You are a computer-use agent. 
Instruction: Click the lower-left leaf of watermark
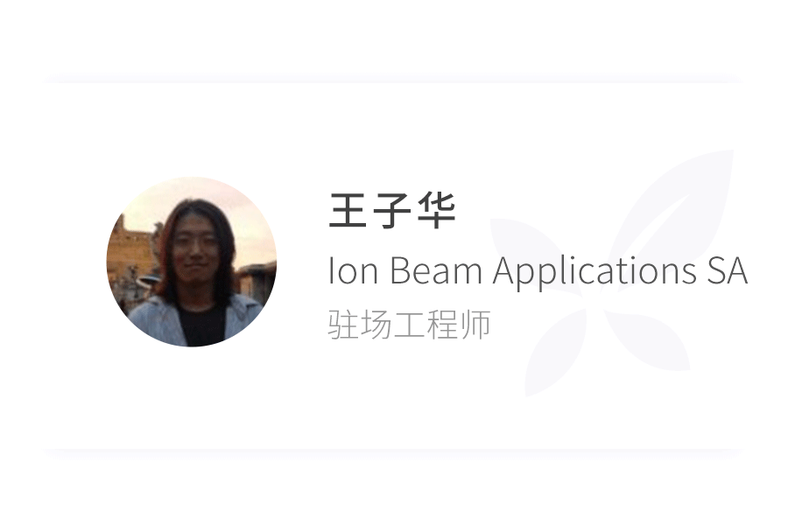(x=555, y=352)
